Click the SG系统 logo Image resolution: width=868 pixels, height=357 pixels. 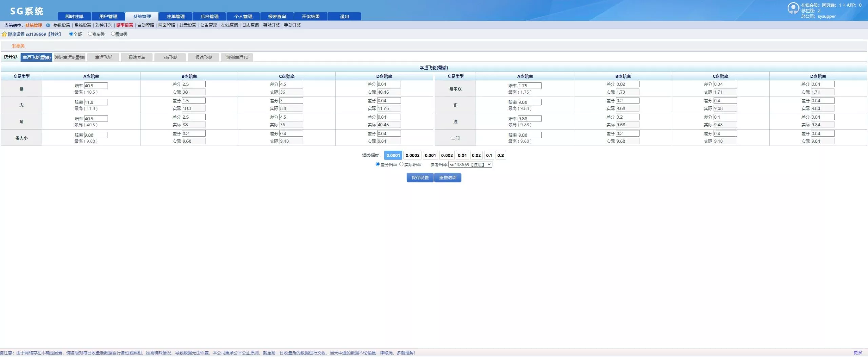(x=26, y=11)
